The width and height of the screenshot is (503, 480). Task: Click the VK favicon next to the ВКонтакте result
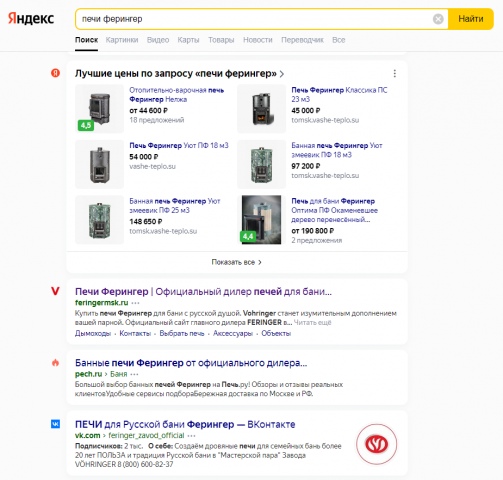pyautogui.click(x=55, y=424)
